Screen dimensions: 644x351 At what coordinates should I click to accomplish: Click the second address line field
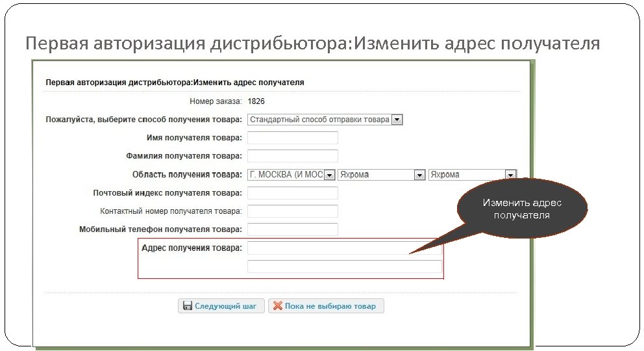(345, 266)
